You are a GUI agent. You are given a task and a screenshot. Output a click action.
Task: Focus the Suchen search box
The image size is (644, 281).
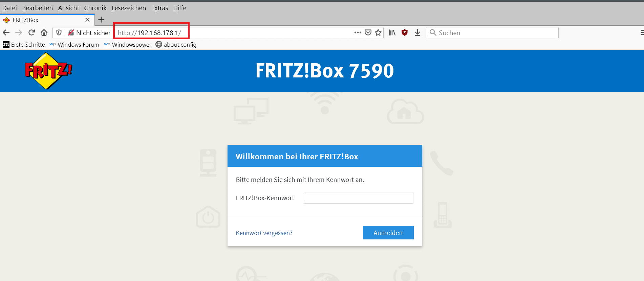point(492,33)
